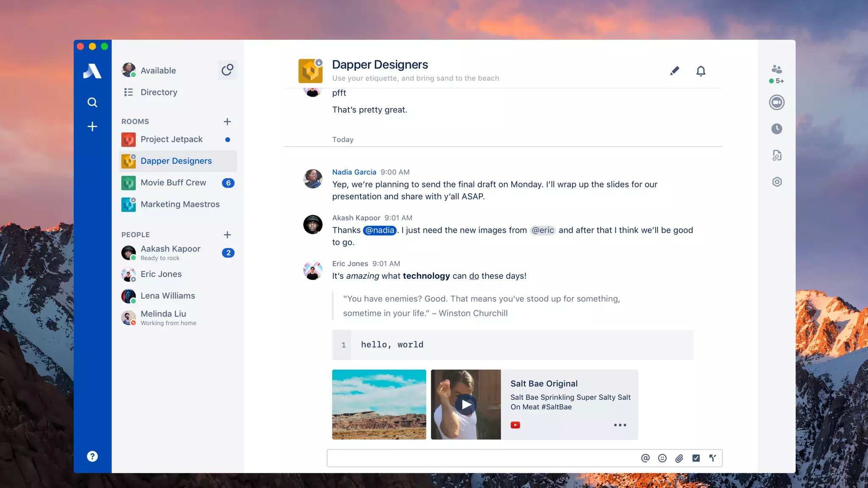
Task: Show room members people icon
Action: tap(776, 69)
